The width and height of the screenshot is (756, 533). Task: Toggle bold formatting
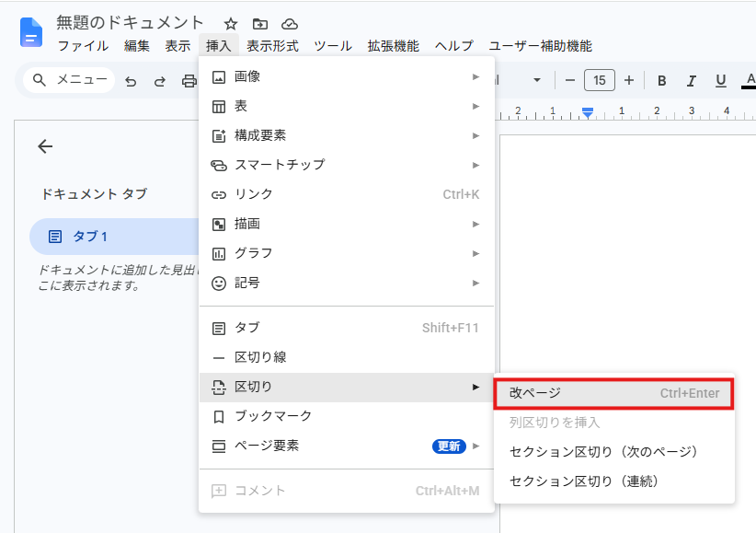[x=662, y=81]
